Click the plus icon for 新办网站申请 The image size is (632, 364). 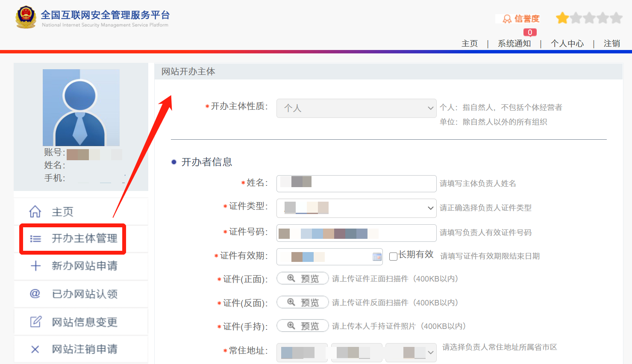(35, 266)
